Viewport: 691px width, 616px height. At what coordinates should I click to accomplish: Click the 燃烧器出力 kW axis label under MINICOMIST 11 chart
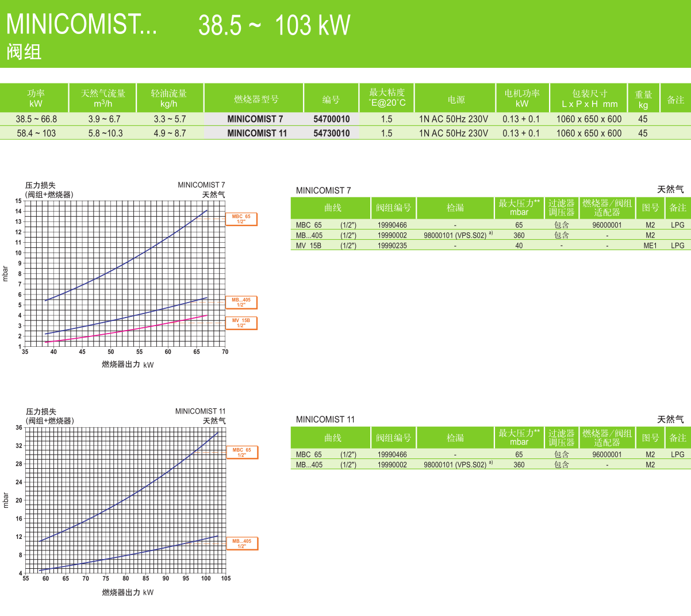pos(128,592)
